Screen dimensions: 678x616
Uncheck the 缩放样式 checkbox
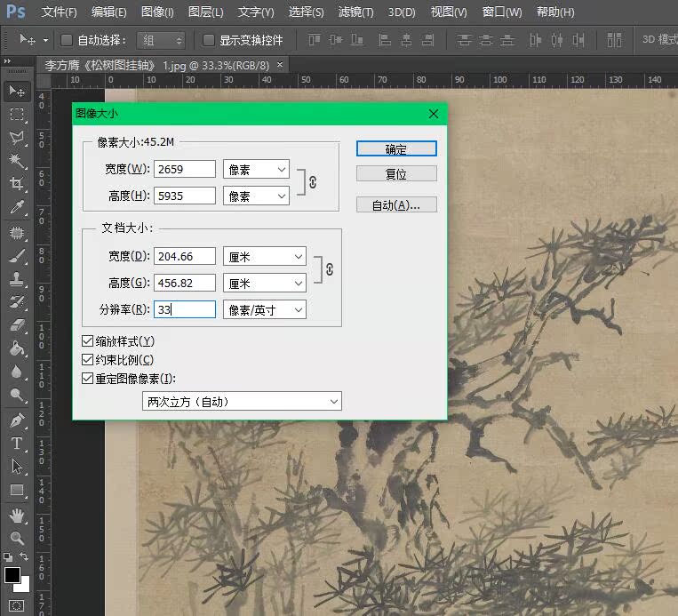[x=87, y=341]
